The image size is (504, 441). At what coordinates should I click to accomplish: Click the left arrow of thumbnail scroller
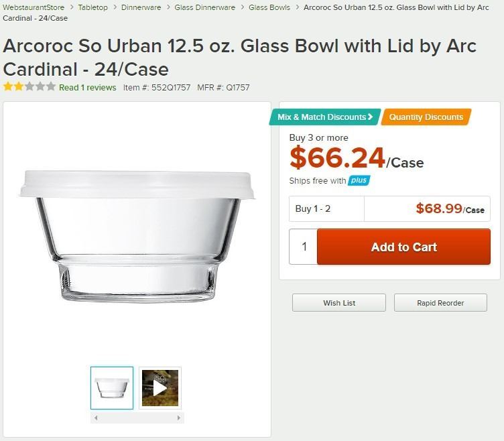click(x=96, y=418)
